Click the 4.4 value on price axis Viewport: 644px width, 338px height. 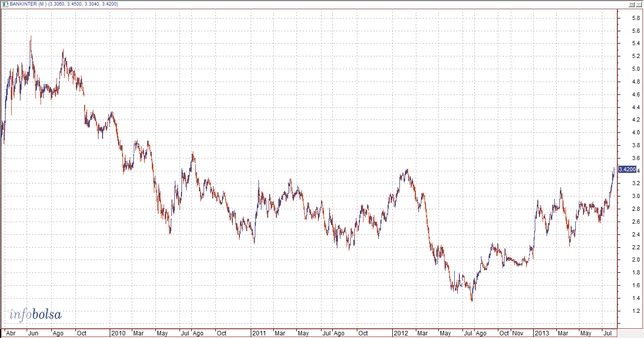click(635, 108)
